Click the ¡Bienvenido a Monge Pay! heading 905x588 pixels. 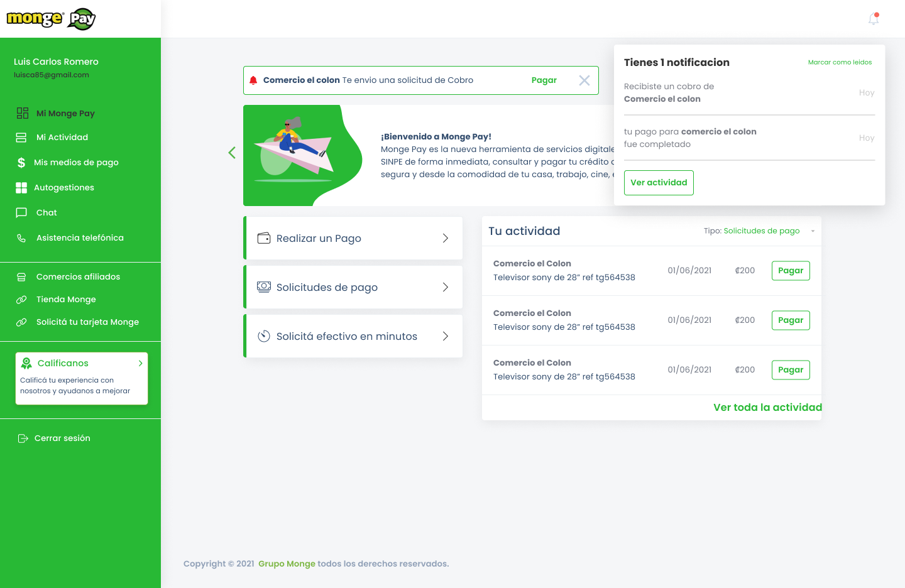pos(436,136)
